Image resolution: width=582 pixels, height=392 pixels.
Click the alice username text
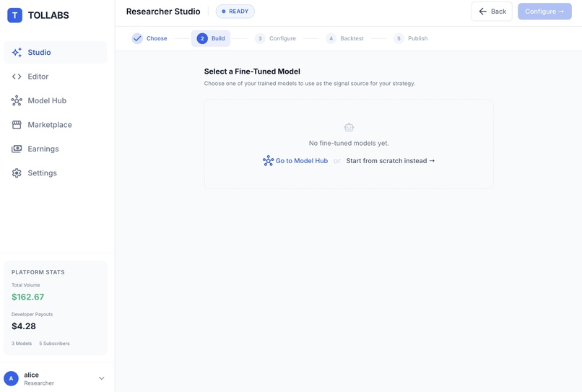(32, 375)
